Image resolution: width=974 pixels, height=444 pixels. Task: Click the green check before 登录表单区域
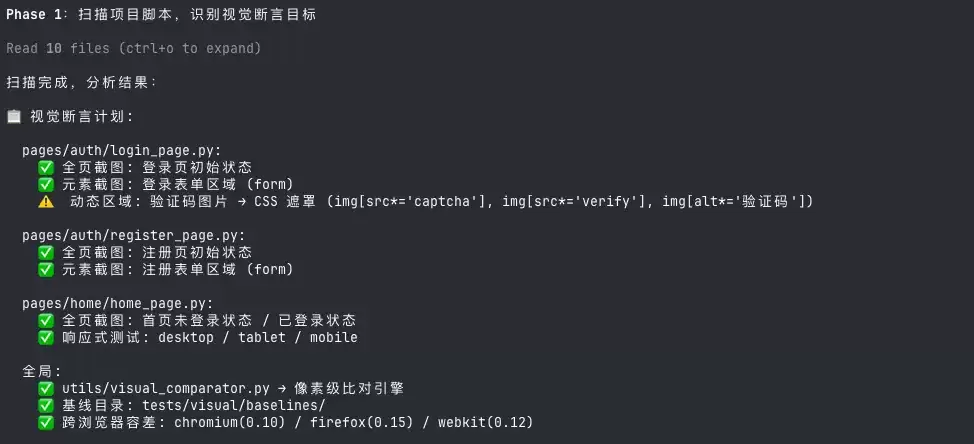coord(46,184)
